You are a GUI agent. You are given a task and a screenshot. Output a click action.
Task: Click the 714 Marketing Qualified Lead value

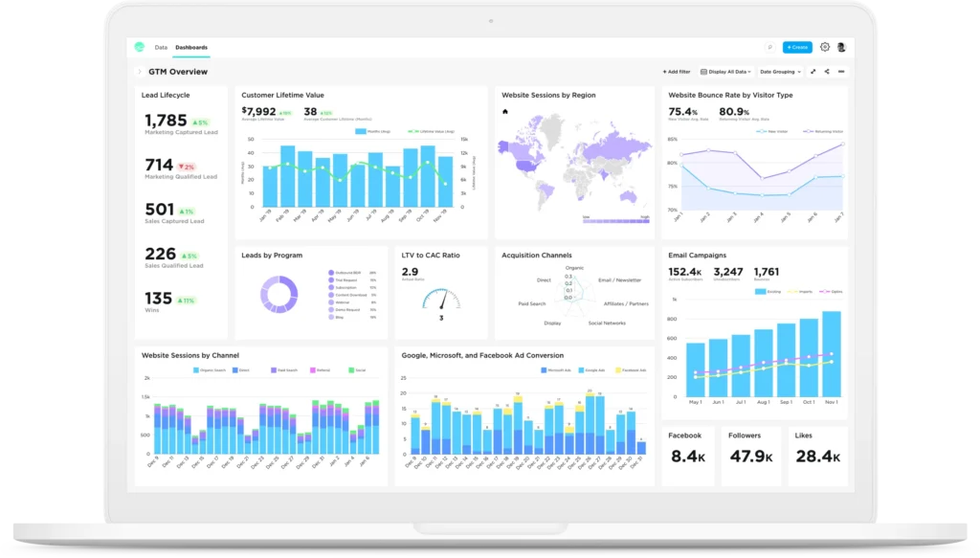[159, 165]
